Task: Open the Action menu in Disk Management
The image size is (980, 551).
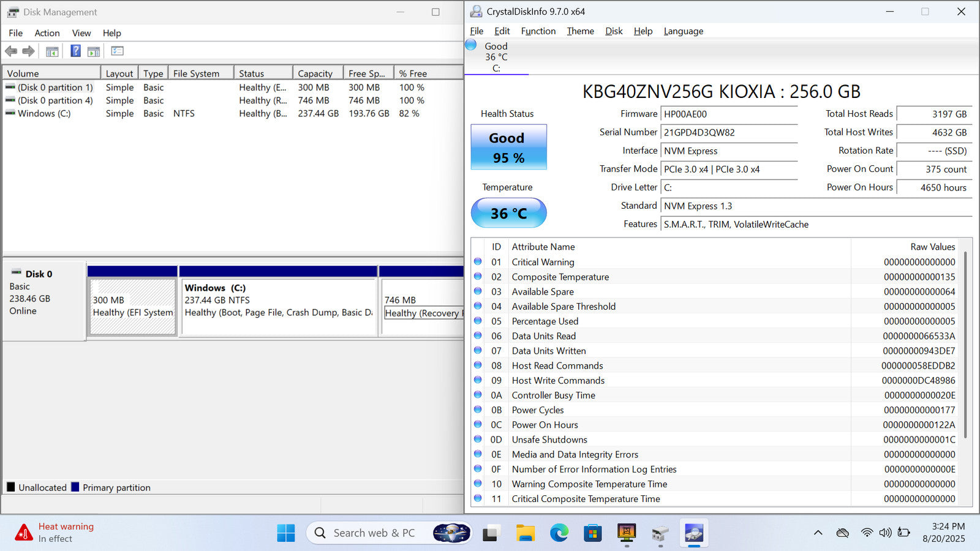Action: point(47,33)
